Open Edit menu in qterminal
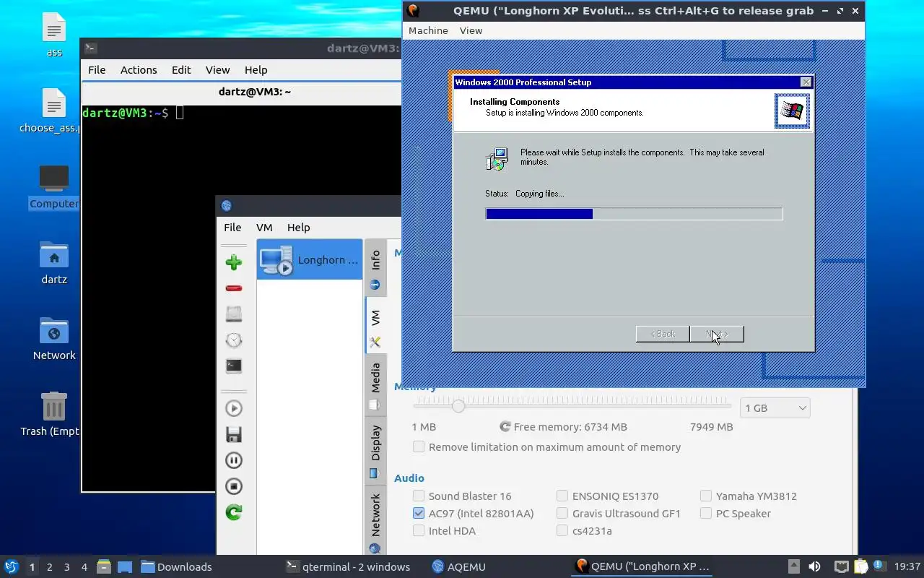Image resolution: width=924 pixels, height=578 pixels. pos(181,70)
